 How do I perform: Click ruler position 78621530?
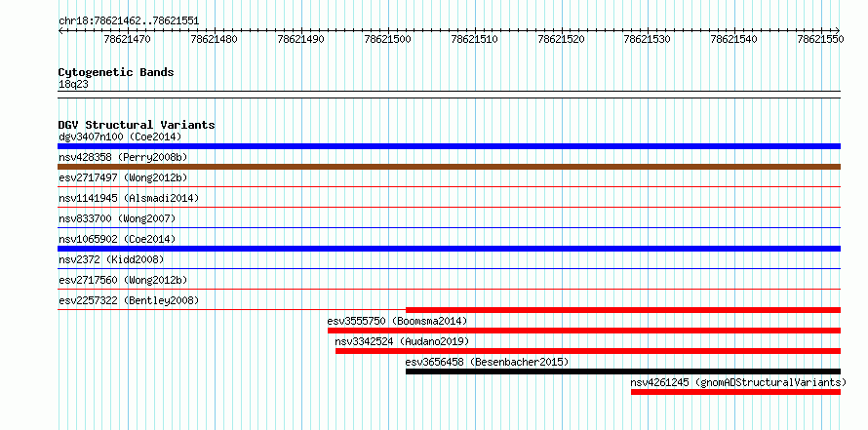point(648,39)
